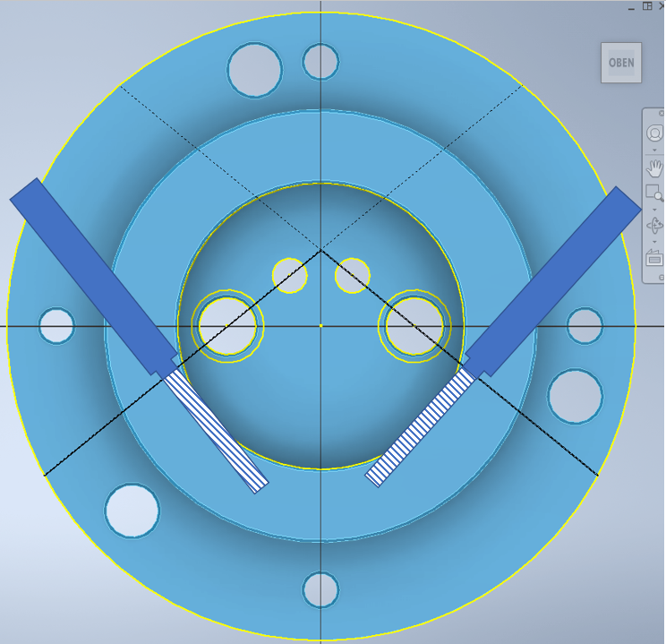Viewport: 666px width, 644px height.
Task: Click the left striped threaded rod
Action: (217, 432)
